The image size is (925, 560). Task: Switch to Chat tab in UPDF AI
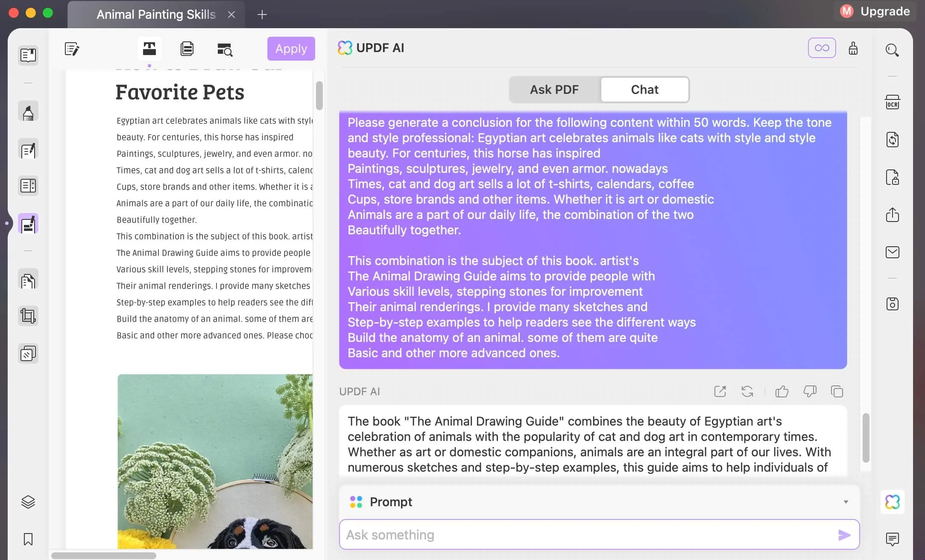tap(644, 89)
